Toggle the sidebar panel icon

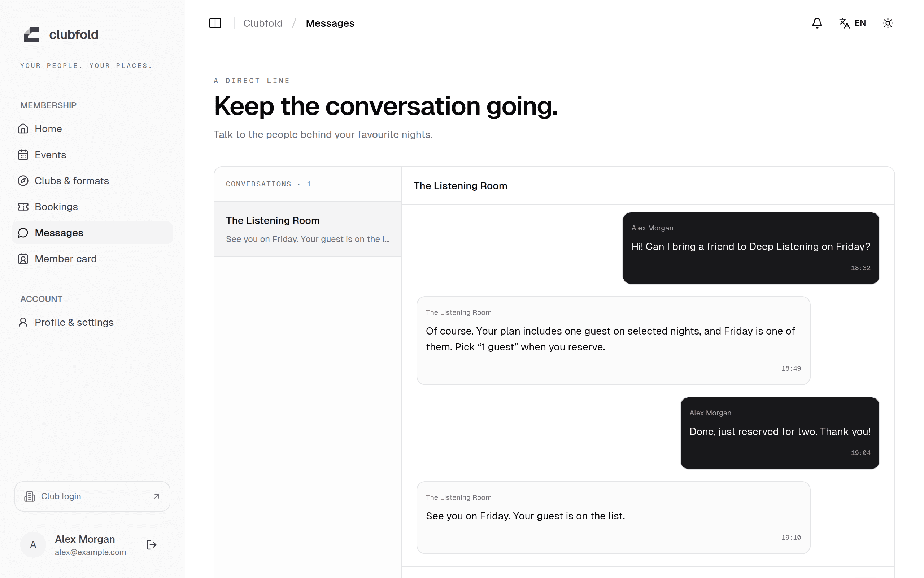click(215, 23)
